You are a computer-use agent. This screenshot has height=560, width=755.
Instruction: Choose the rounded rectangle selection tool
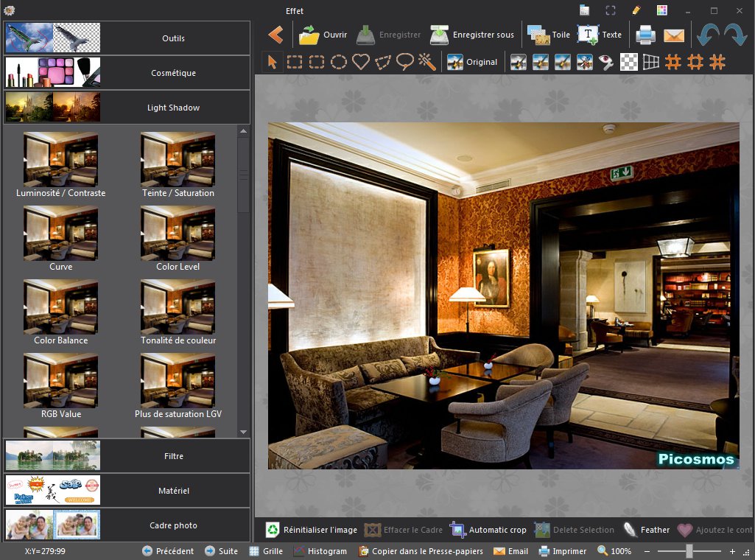pyautogui.click(x=316, y=62)
